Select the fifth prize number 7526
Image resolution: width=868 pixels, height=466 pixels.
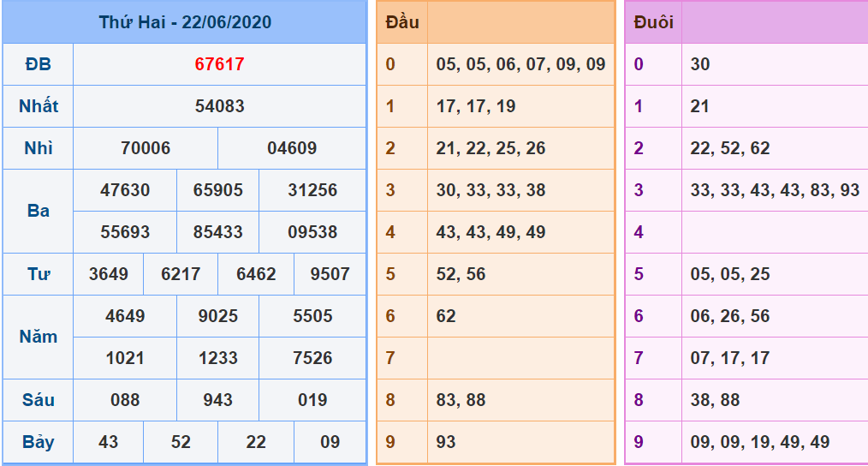click(x=312, y=358)
